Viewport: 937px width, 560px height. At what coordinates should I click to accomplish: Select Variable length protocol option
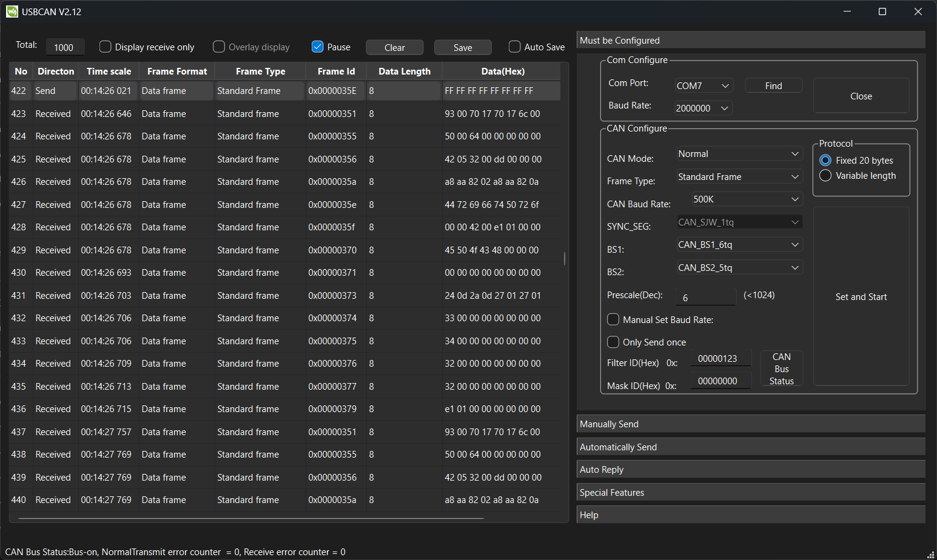coord(825,176)
